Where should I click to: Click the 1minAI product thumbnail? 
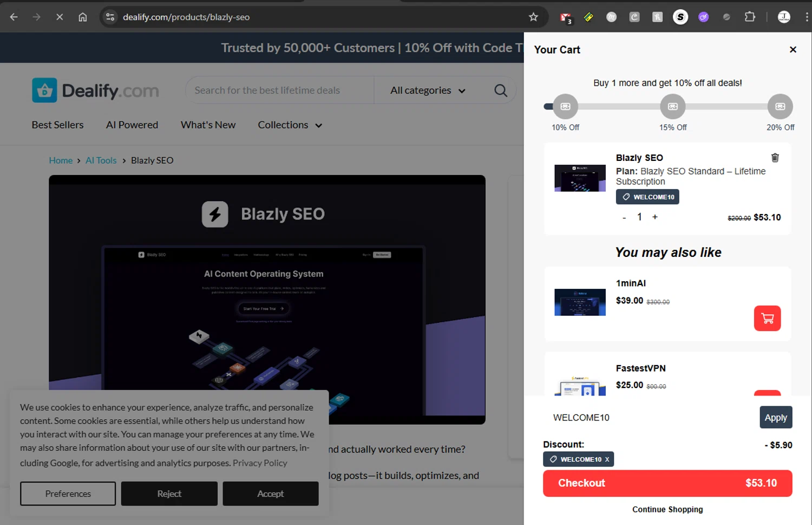pyautogui.click(x=580, y=302)
